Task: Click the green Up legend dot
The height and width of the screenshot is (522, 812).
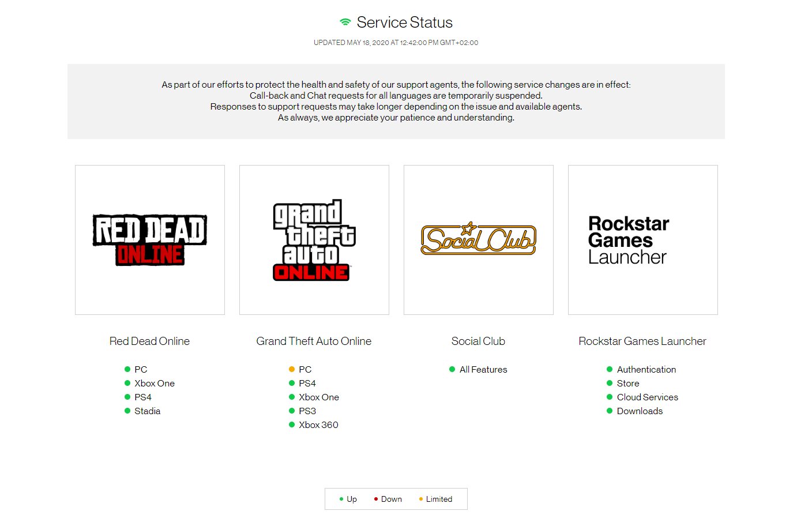Action: coord(341,499)
